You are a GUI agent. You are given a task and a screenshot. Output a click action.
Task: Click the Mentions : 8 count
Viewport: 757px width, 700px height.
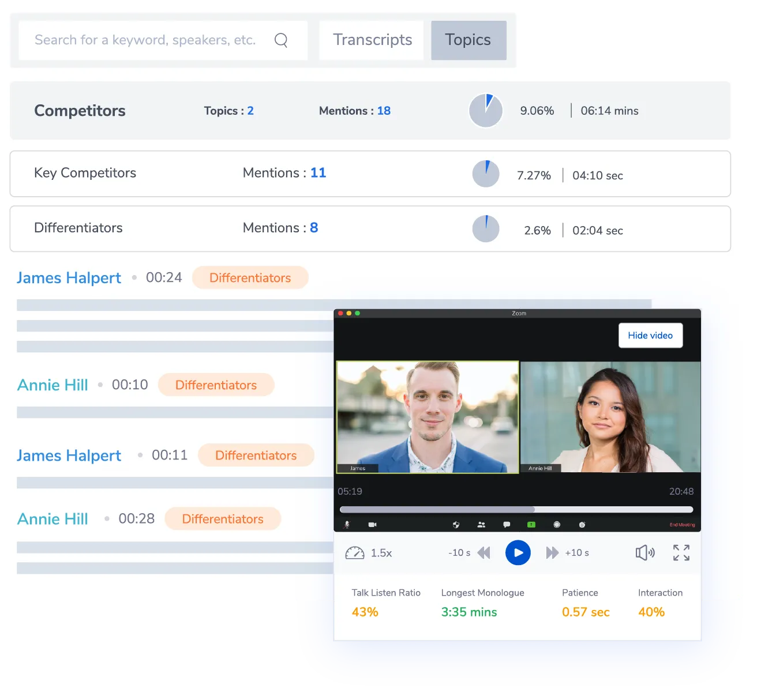tap(280, 228)
